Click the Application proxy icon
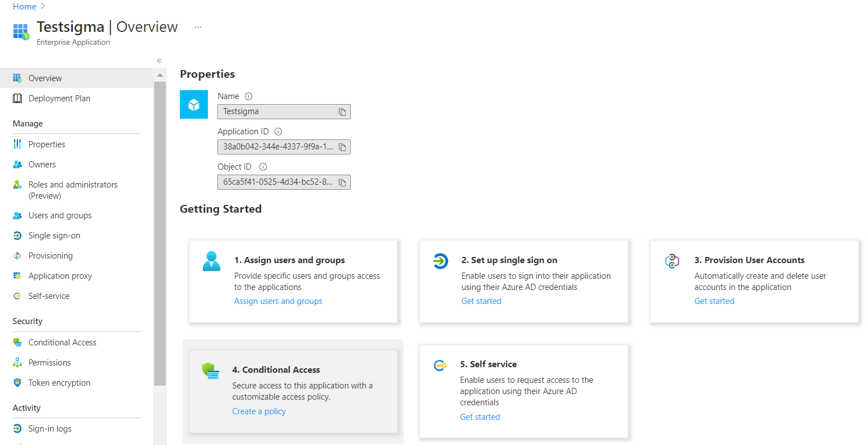868x445 pixels. [17, 276]
